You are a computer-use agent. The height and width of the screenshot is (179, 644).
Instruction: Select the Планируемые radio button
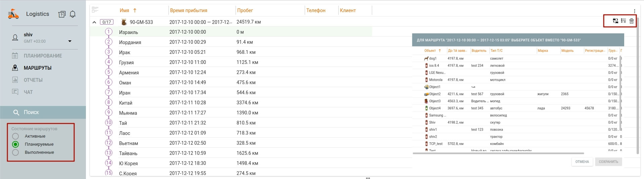coord(15,144)
